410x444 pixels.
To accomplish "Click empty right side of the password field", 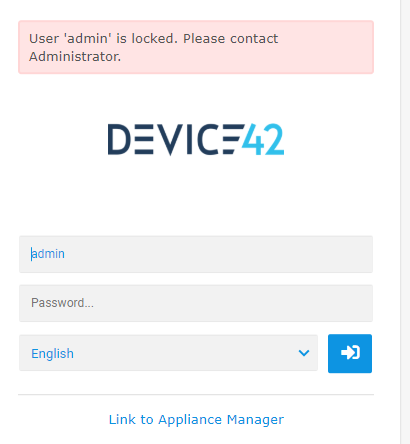I will (267, 303).
